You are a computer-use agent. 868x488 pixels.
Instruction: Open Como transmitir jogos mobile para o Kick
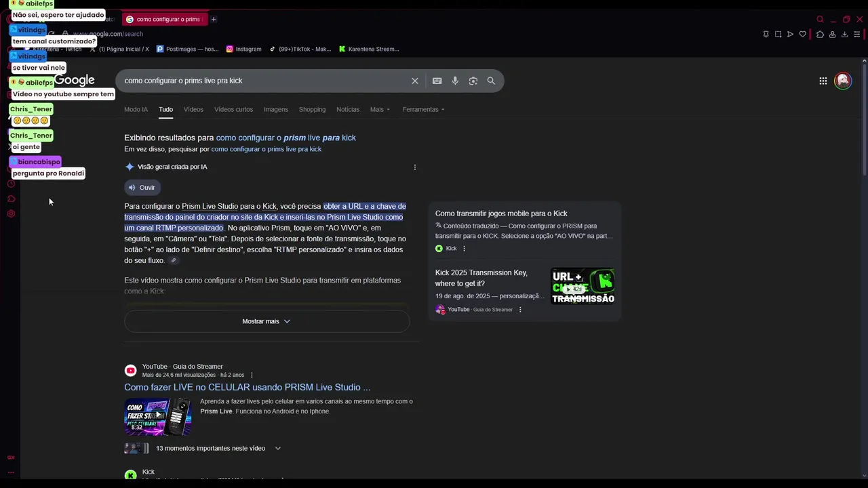tap(501, 213)
